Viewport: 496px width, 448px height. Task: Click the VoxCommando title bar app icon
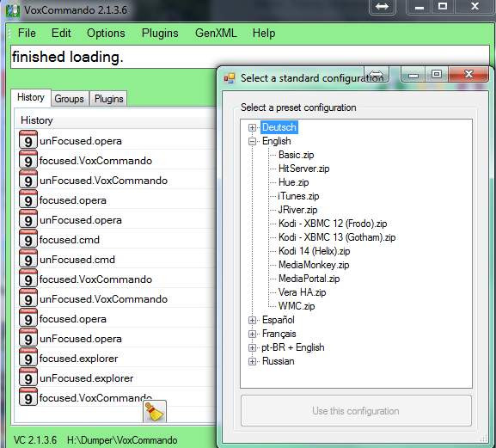coord(13,10)
